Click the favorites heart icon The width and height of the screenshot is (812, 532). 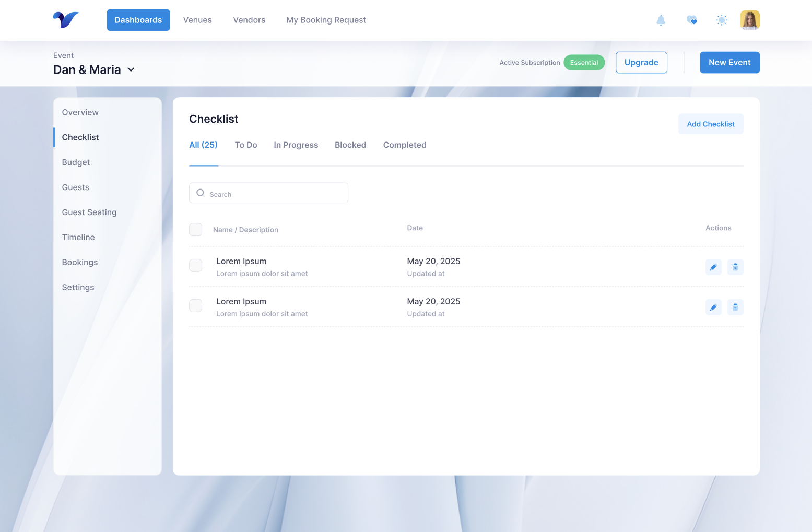click(691, 20)
